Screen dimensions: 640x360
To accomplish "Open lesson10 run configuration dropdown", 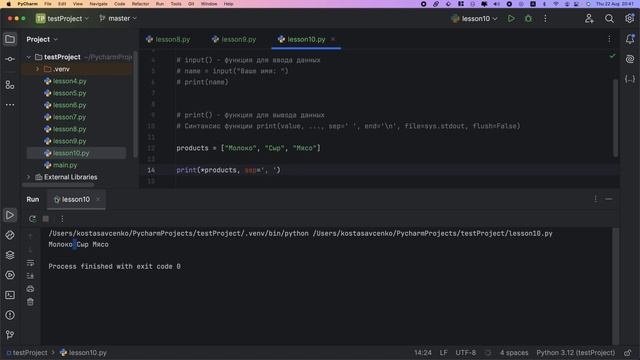I will coord(474,18).
